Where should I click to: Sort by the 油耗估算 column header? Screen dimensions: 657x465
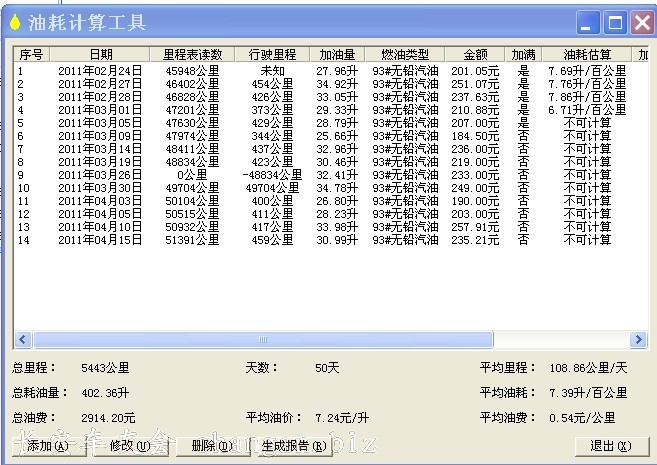(587, 54)
